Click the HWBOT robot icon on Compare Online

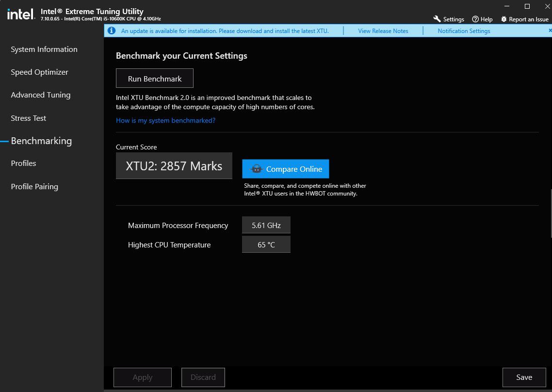pos(257,169)
